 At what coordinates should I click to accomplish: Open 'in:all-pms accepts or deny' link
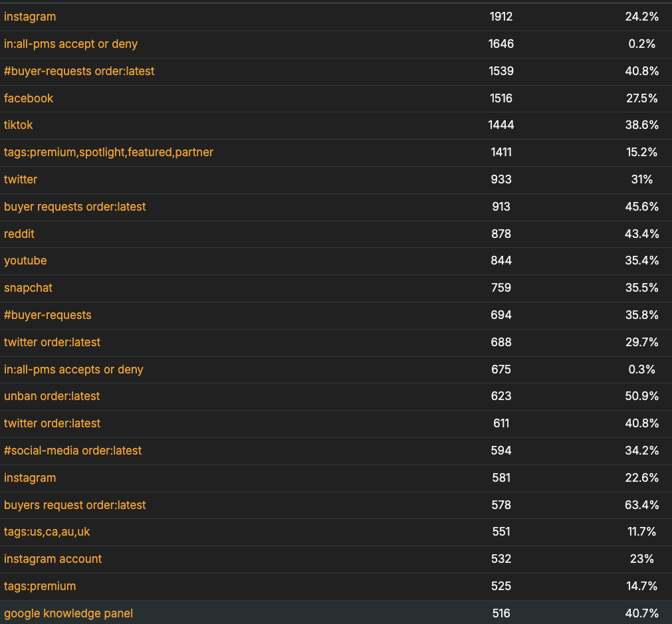tap(74, 369)
